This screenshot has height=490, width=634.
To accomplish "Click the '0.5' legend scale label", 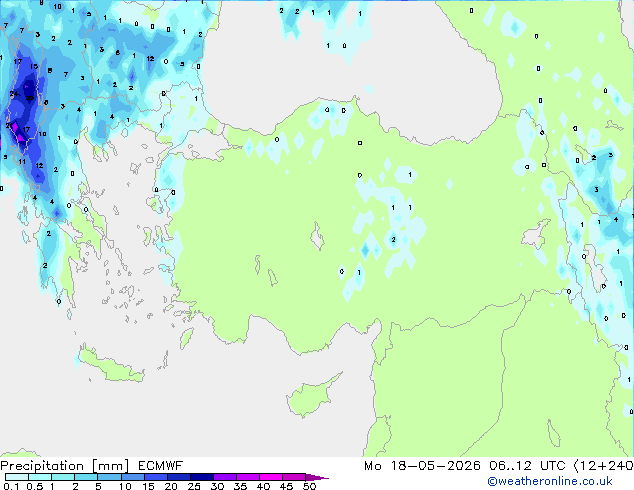I will 34,486.
